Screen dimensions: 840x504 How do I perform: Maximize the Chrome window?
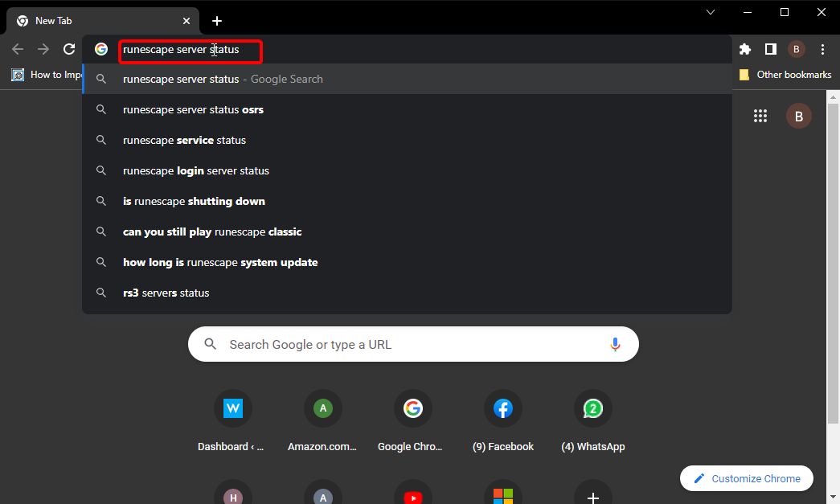click(x=785, y=12)
